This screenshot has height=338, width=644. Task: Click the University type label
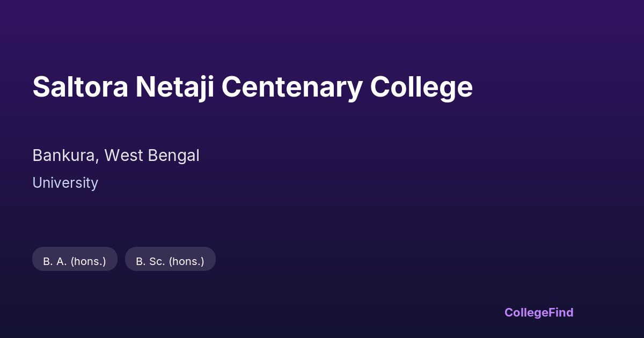(65, 183)
